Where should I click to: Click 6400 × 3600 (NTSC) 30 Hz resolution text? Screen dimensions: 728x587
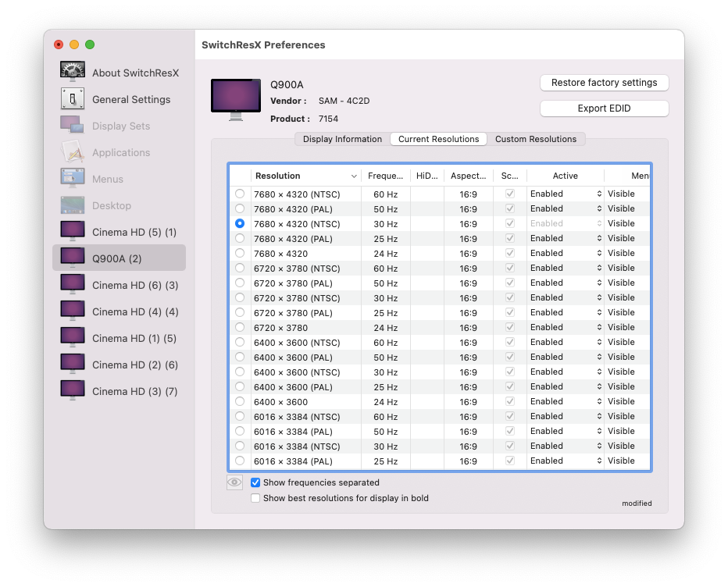[x=297, y=372]
